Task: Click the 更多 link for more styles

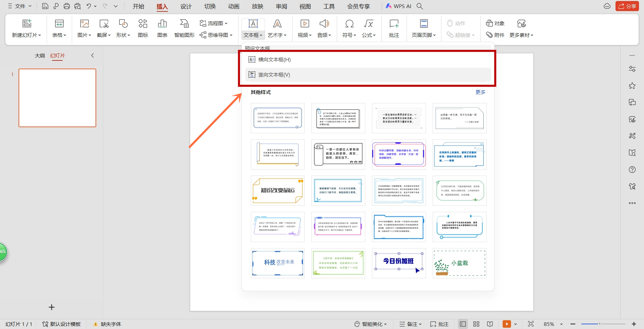Action: tap(480, 92)
